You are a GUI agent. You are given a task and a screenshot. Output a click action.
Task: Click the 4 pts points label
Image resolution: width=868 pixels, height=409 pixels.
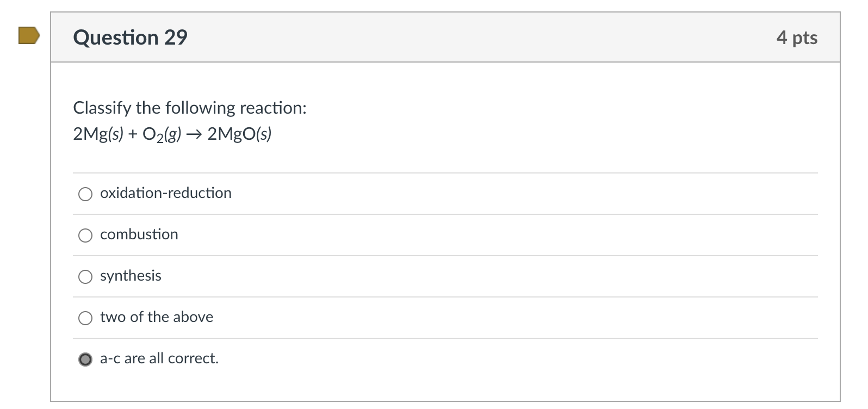coord(797,38)
